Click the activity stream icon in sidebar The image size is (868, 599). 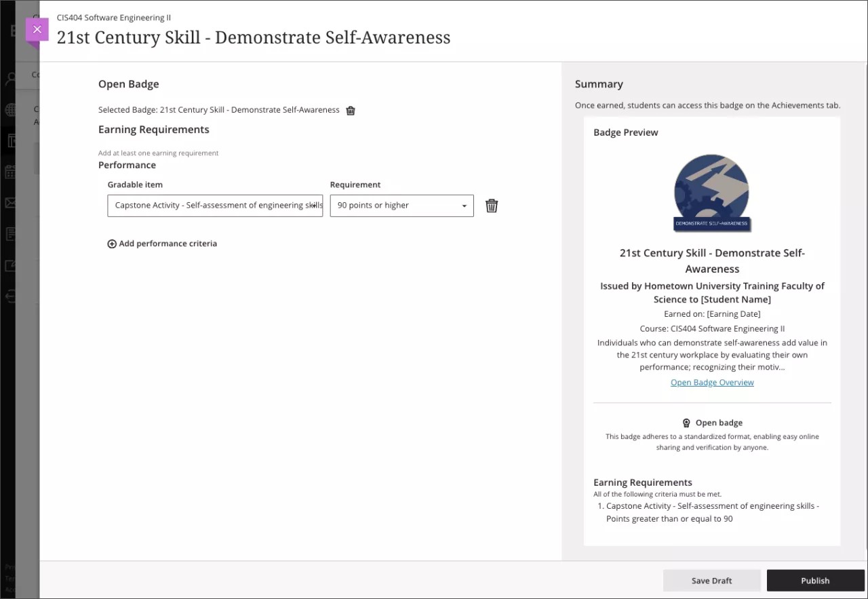(x=9, y=265)
